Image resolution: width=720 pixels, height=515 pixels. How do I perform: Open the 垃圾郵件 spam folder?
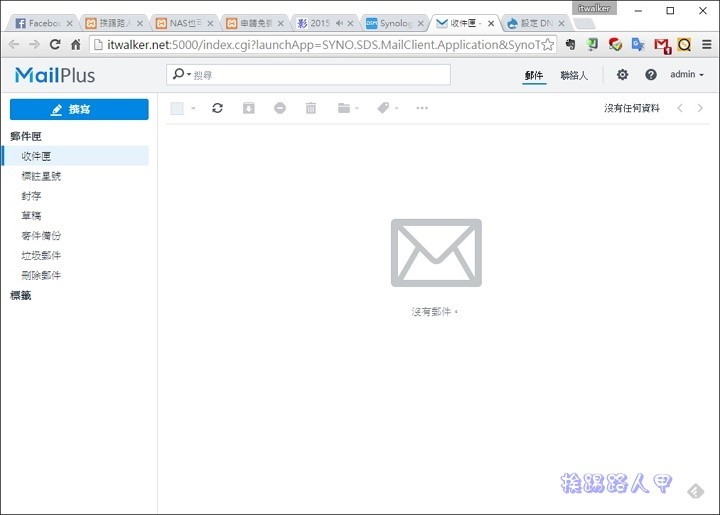pyautogui.click(x=41, y=255)
